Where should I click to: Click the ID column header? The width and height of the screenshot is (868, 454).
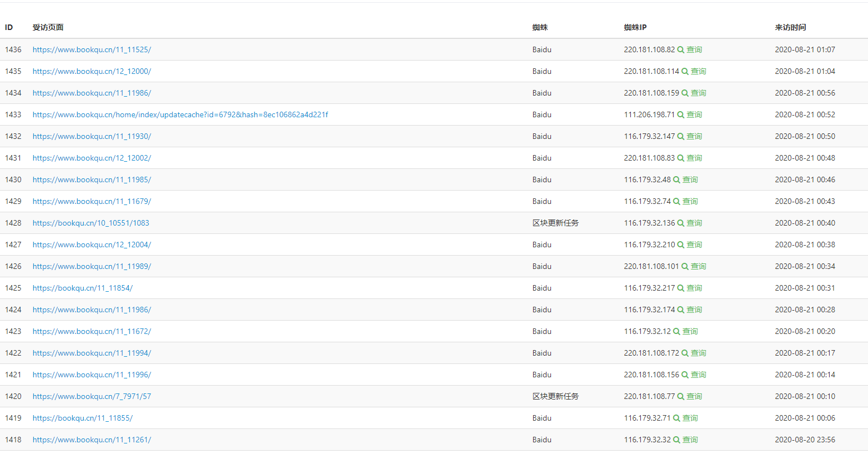coord(9,27)
